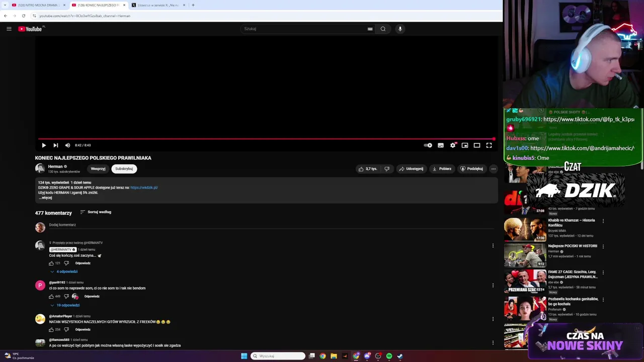Reply to the HERMANTV comment
The image size is (644, 362).
83,263
